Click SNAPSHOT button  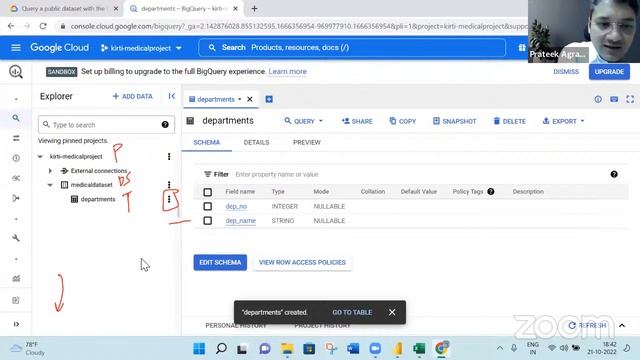point(454,121)
